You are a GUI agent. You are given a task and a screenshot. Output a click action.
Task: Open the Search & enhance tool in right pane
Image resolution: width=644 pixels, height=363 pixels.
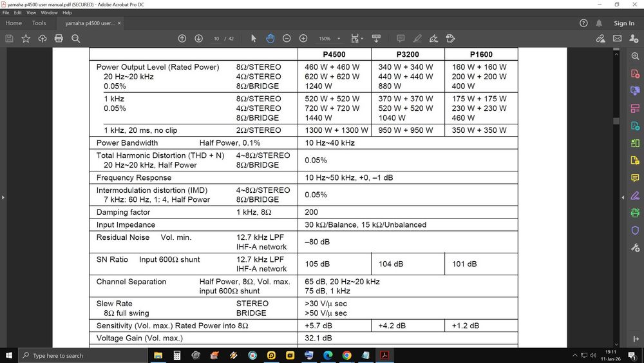click(x=635, y=56)
